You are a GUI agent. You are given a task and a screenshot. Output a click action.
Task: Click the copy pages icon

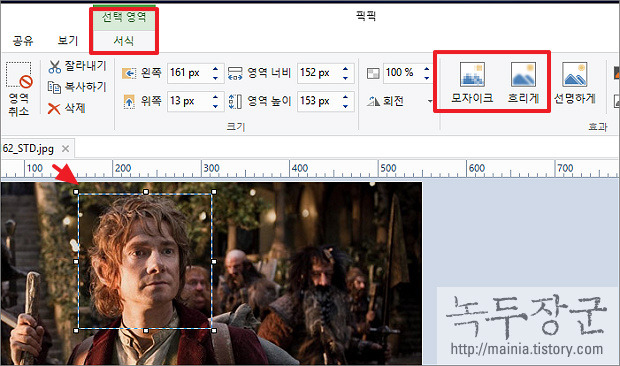54,87
